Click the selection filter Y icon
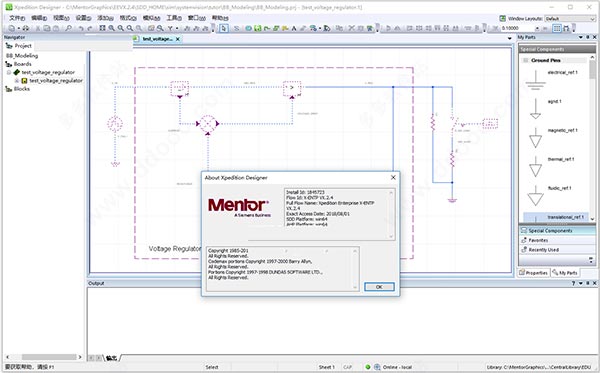Screen dimensions: 600x373 click(170, 28)
